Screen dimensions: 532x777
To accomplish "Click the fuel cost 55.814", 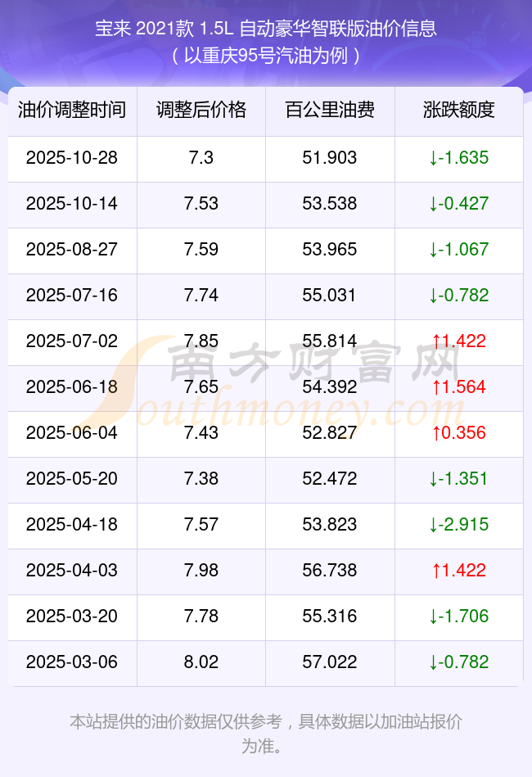I will click(x=330, y=341).
